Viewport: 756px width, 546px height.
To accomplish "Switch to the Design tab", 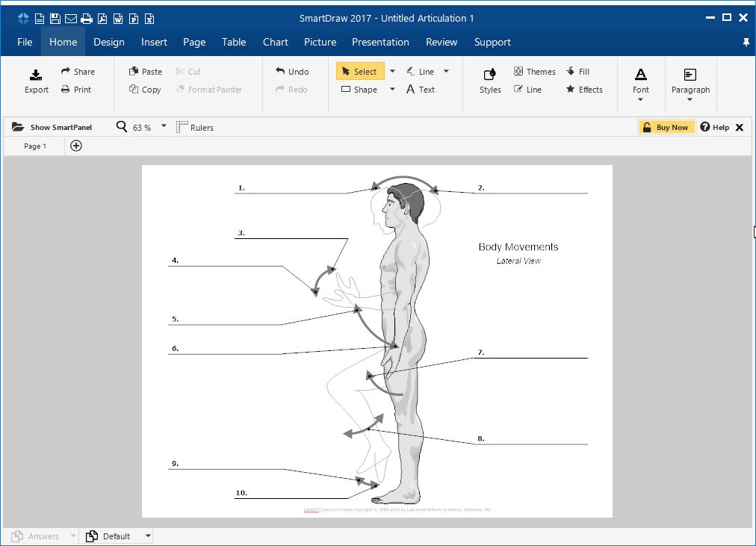I will tap(109, 43).
